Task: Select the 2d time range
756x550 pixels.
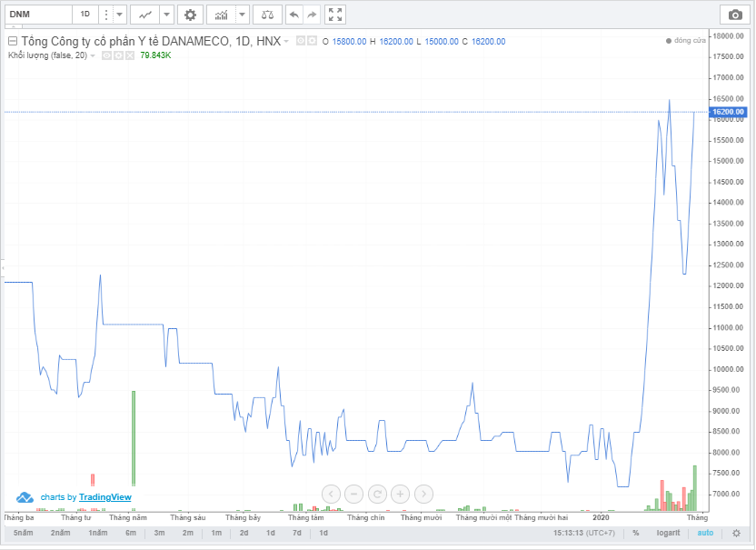Action: click(x=244, y=533)
